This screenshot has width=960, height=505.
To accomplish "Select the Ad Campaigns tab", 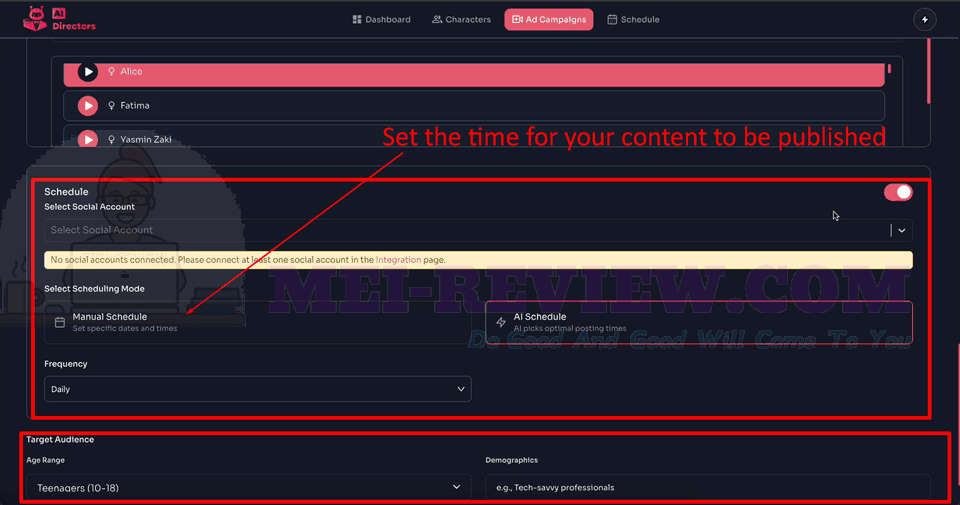I will 549,20.
